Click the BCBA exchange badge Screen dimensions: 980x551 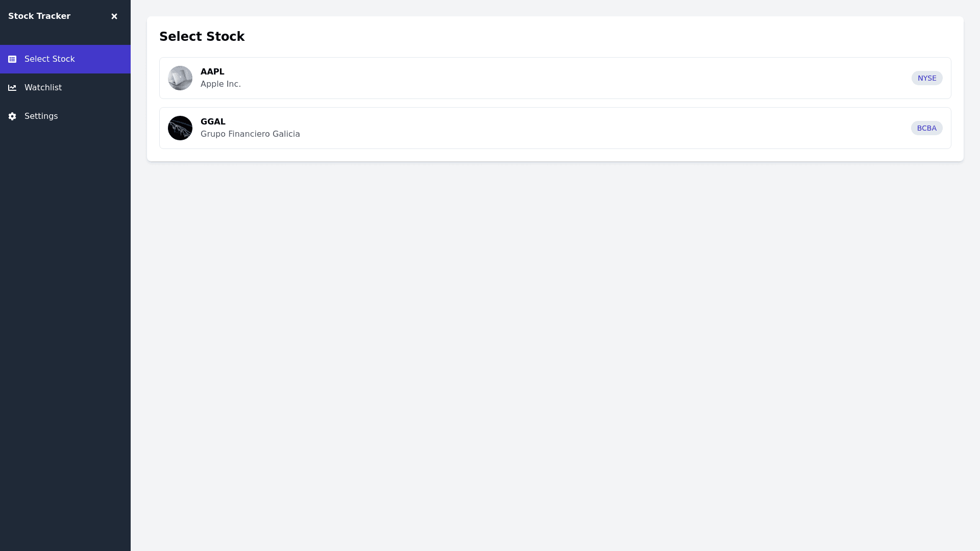tap(926, 128)
